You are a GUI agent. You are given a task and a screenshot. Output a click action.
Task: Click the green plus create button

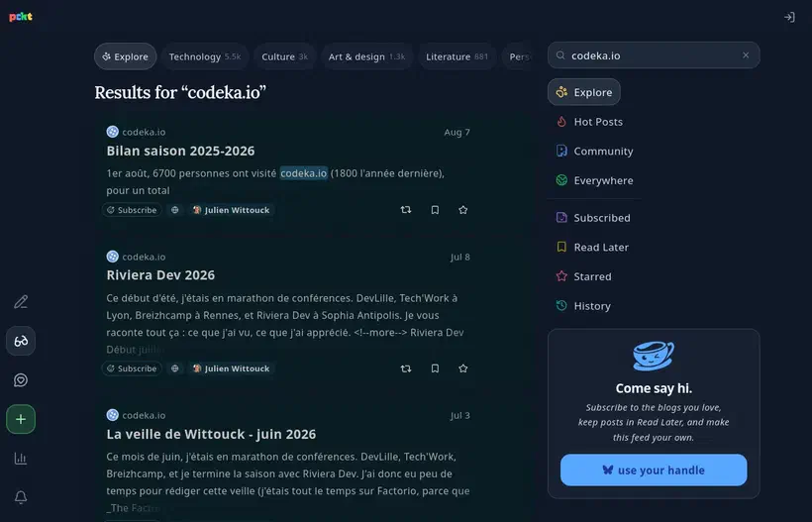[21, 419]
